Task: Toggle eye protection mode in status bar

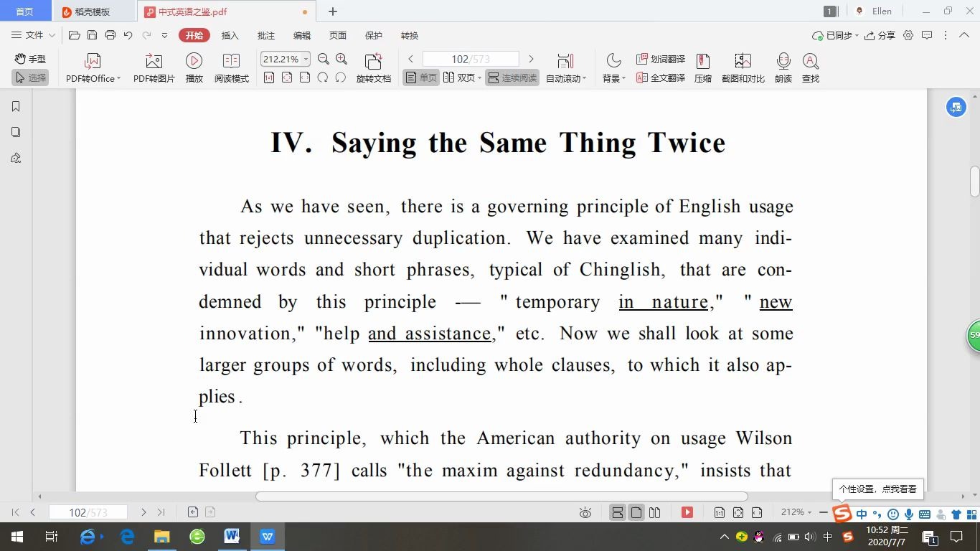Action: point(585,512)
